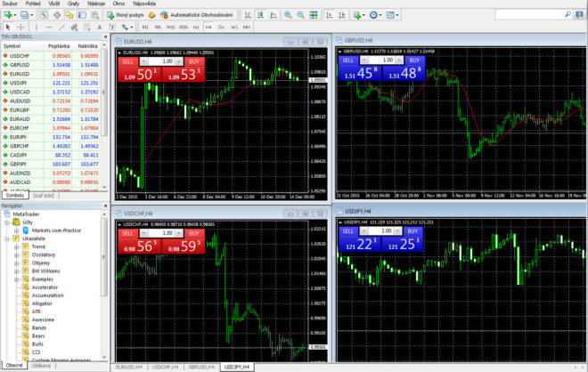The image size is (588, 372).
Task: Click SELL on the GBPUSD chart
Action: click(348, 60)
